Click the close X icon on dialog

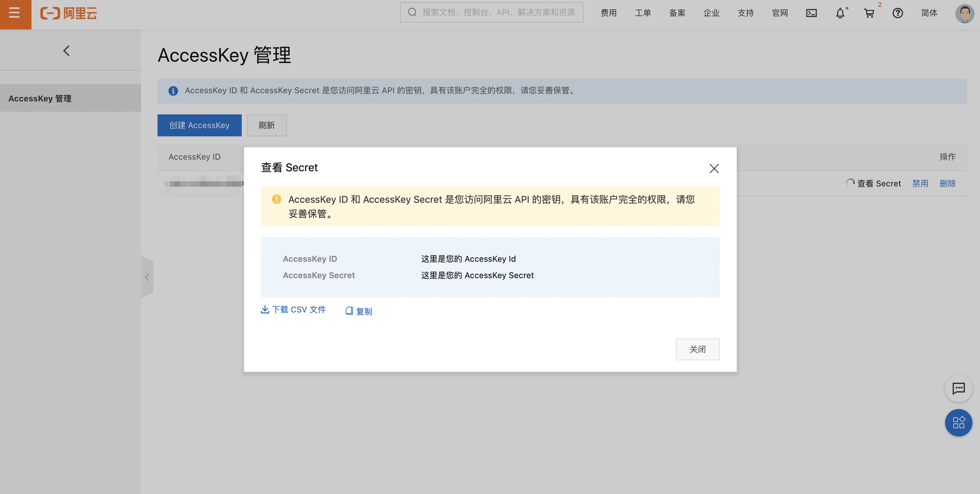click(x=714, y=168)
